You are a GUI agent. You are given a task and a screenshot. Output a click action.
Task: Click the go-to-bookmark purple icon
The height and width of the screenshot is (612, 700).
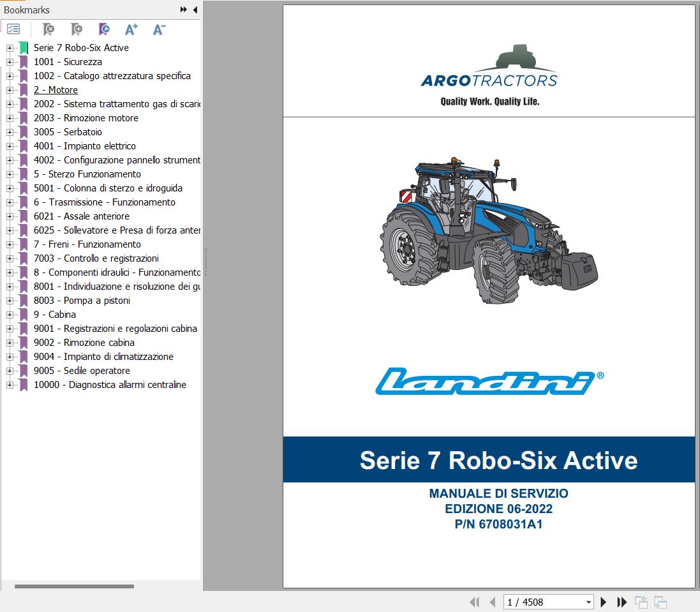click(x=103, y=29)
